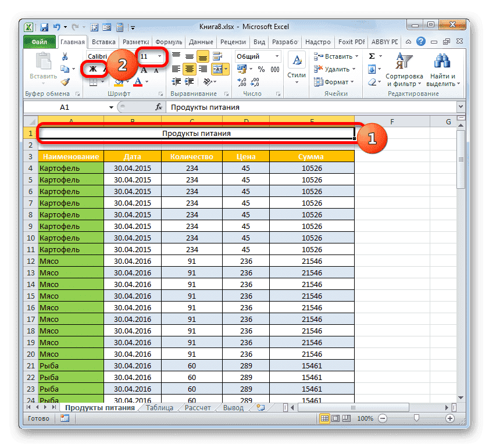489x448 pixels.
Task: Open the font size dropdown showing 11
Action: click(x=150, y=56)
